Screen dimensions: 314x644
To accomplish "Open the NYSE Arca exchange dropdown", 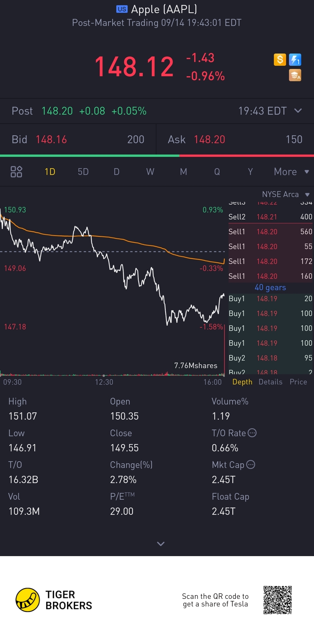I will pos(286,194).
